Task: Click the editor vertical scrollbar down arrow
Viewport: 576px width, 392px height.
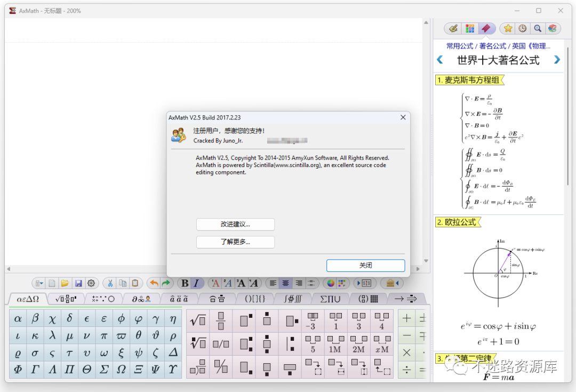Action: [426, 261]
